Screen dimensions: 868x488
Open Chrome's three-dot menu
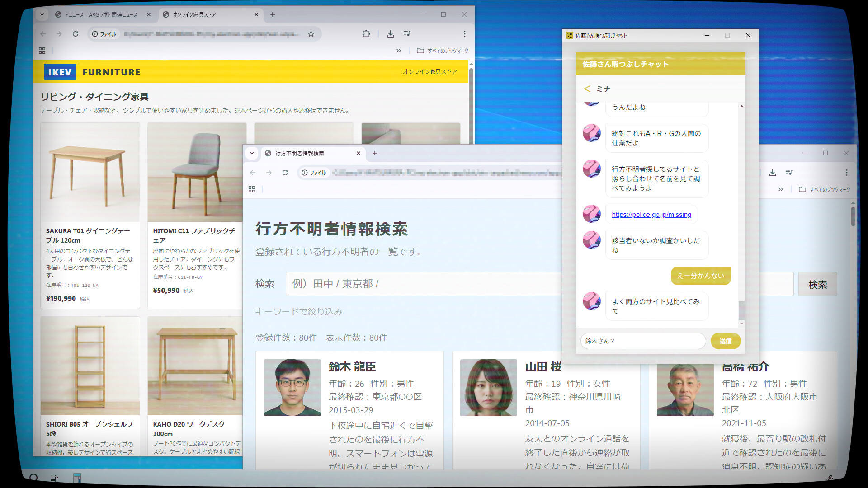[x=464, y=33]
